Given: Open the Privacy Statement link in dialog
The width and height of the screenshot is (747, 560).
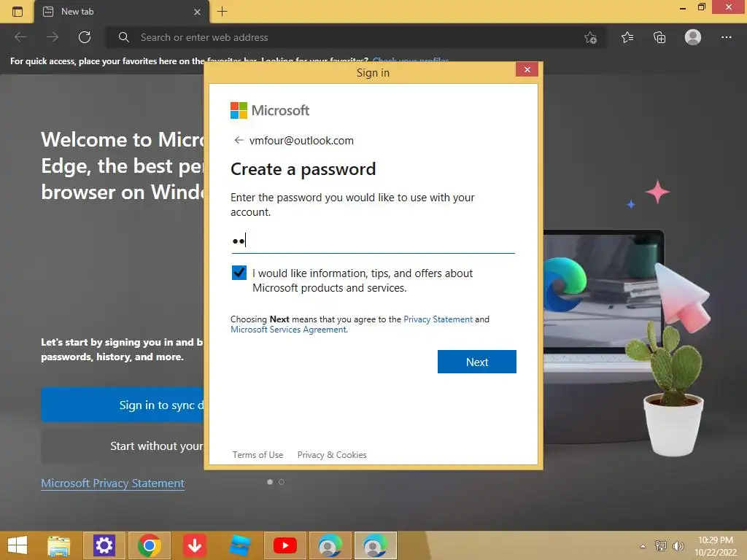Looking at the screenshot, I should tap(438, 319).
